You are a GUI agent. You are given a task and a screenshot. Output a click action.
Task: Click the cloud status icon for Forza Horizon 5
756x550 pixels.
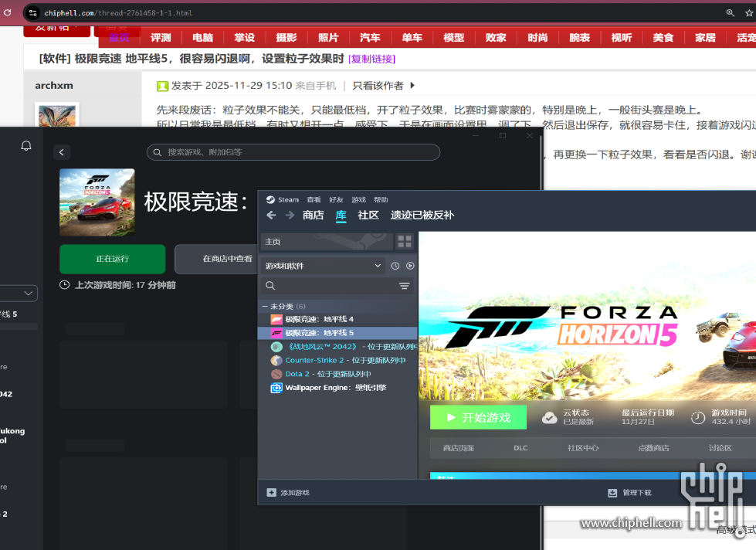coord(549,417)
